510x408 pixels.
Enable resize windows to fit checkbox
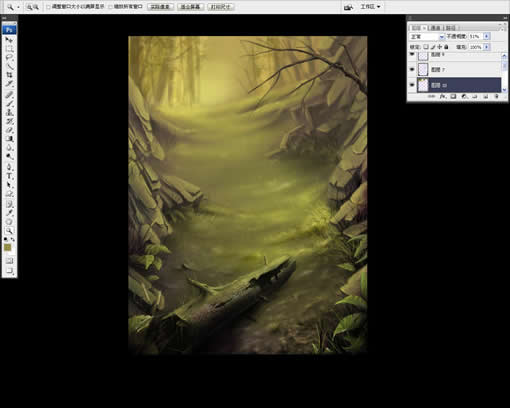coord(49,7)
